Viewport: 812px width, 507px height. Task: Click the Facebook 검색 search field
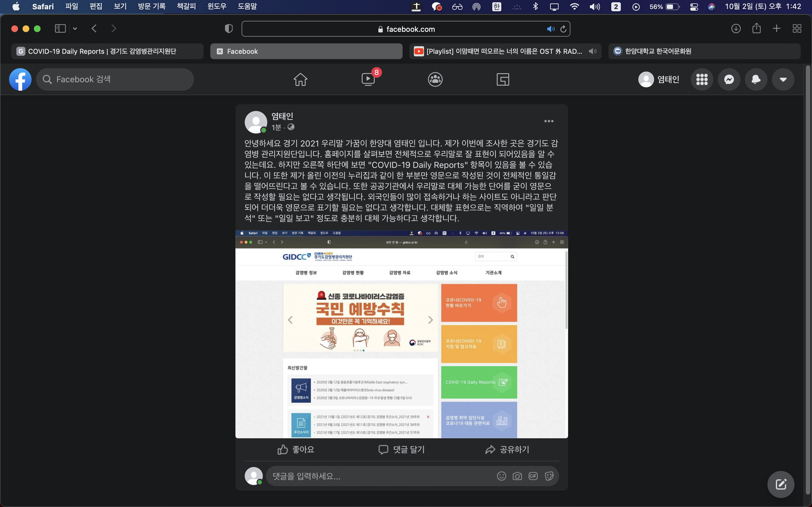[115, 79]
